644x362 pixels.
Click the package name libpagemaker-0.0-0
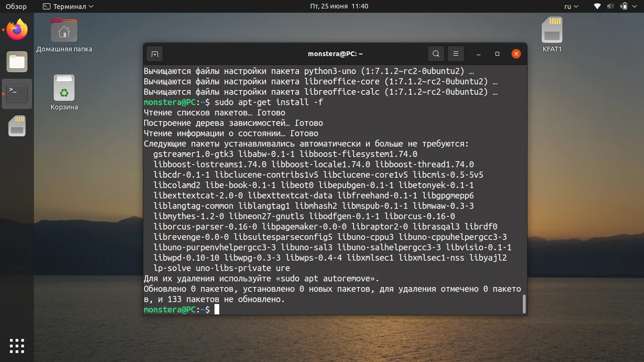304,227
